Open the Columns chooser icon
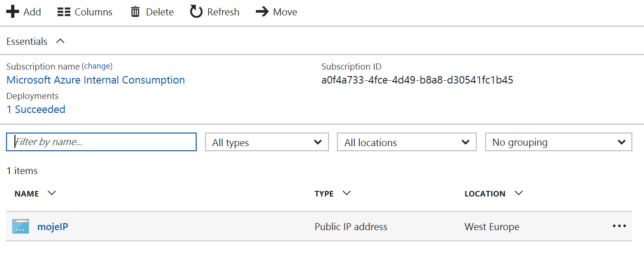This screenshot has height=260, width=644. (x=64, y=12)
